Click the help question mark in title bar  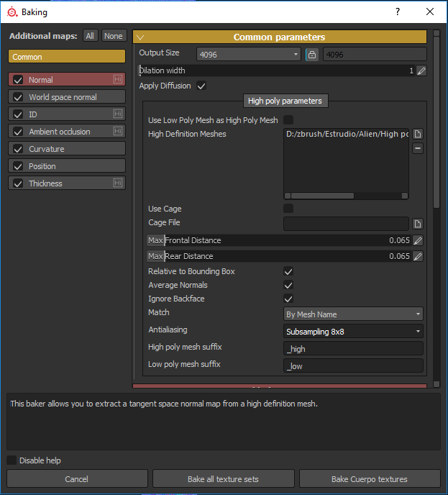click(x=398, y=12)
